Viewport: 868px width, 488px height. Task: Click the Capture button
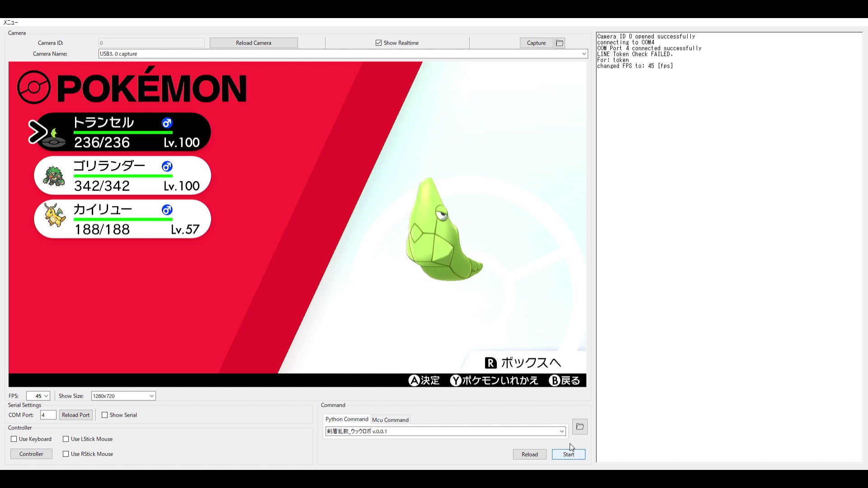[x=536, y=43]
